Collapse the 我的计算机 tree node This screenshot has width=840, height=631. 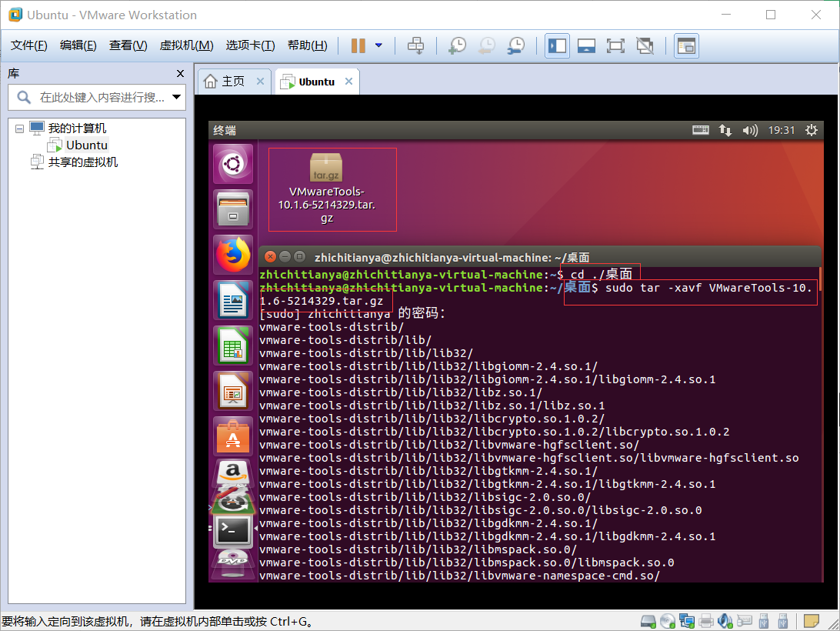(x=19, y=129)
